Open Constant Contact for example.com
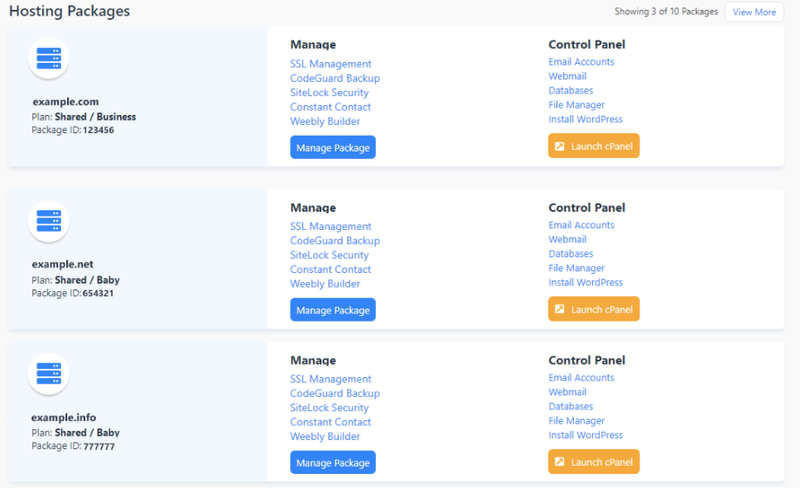 330,107
